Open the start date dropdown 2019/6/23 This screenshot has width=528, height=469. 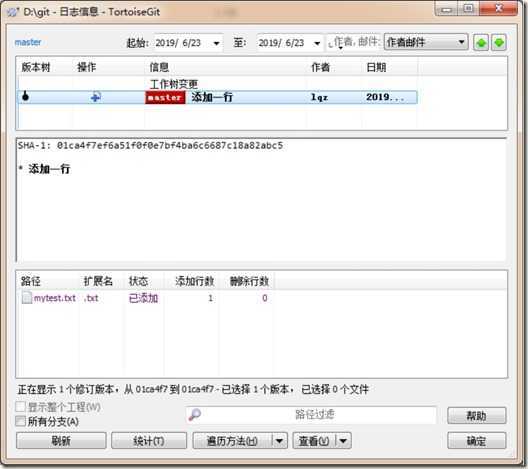click(x=216, y=43)
